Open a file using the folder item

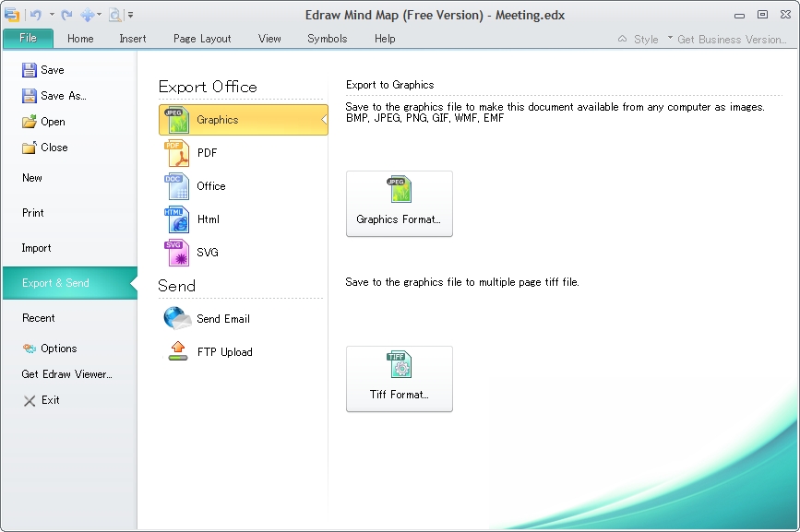(x=43, y=122)
